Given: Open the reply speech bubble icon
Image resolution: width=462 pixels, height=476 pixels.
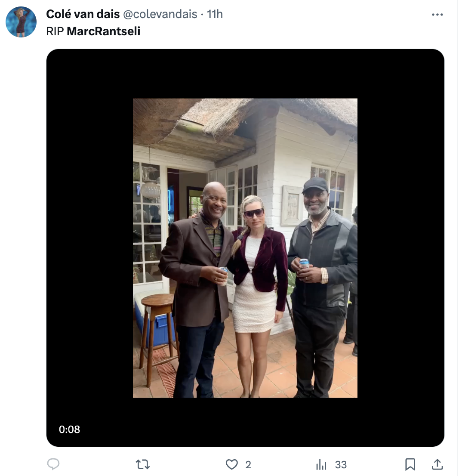Looking at the screenshot, I should point(53,464).
